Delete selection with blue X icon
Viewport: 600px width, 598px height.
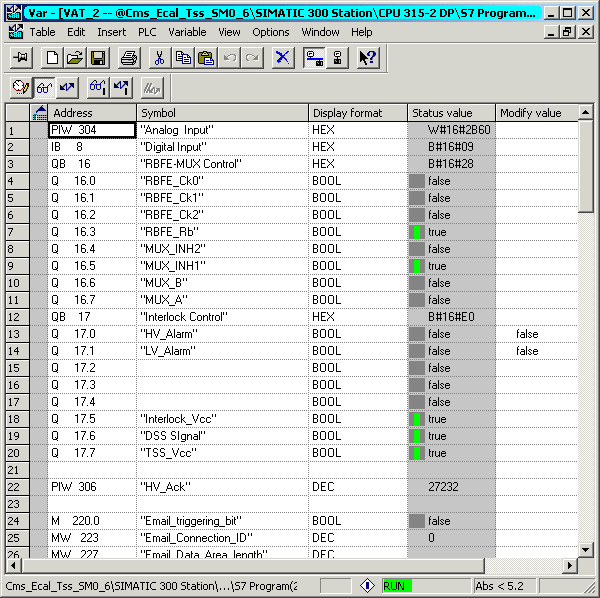[x=283, y=58]
